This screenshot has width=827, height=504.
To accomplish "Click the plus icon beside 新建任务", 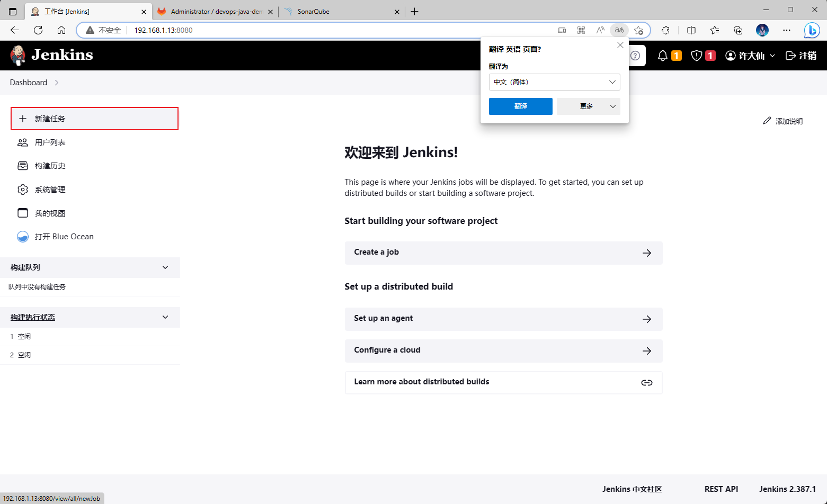I will 23,119.
